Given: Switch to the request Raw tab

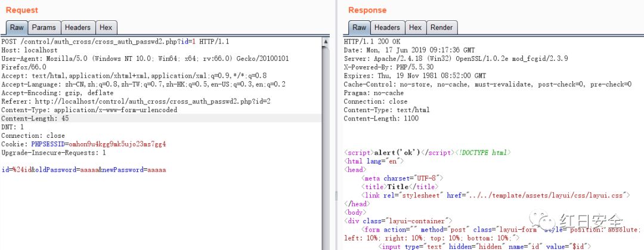Looking at the screenshot, I should coord(17,27).
